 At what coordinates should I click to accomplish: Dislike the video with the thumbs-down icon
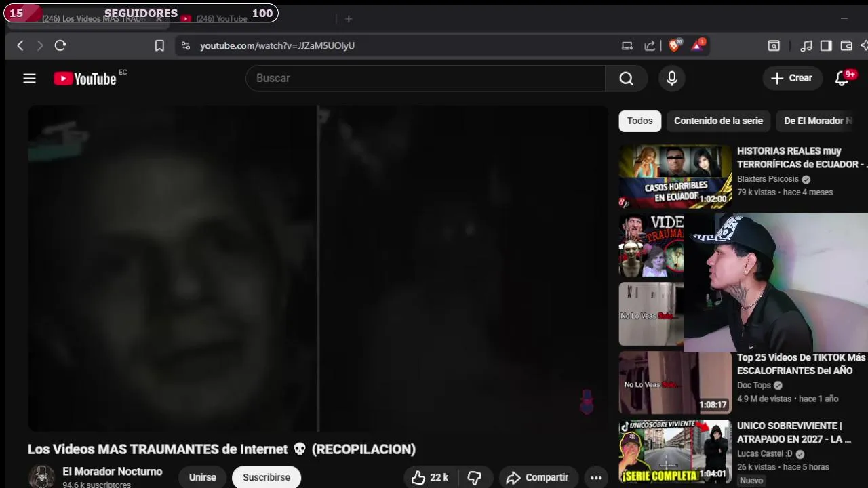click(475, 477)
